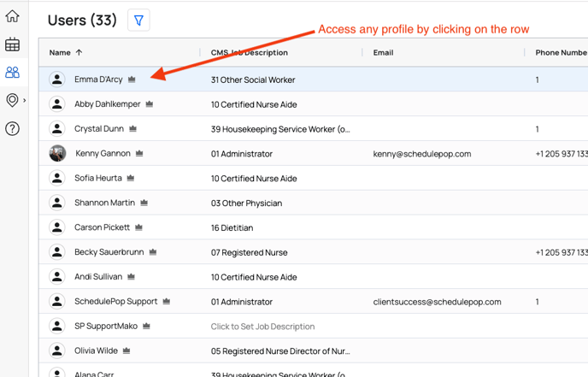Click crown icon next to Emma D'Arcy
588x377 pixels.
(x=132, y=80)
